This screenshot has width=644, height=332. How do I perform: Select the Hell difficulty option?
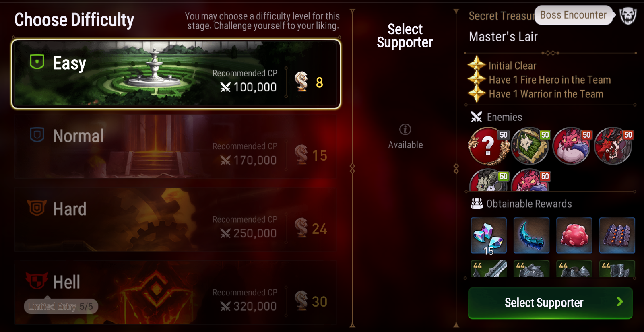click(x=176, y=293)
